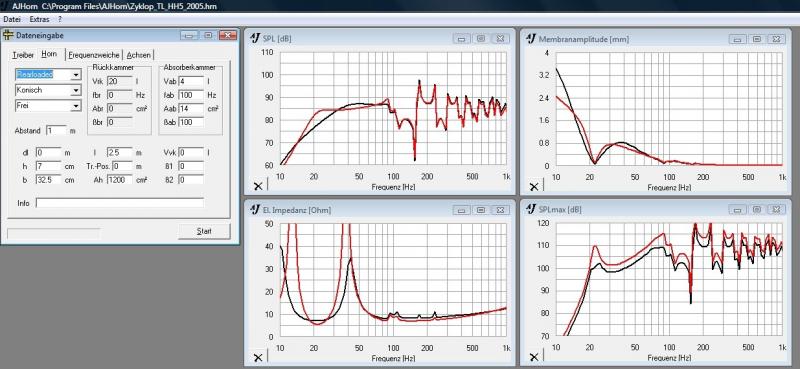Image resolution: width=800 pixels, height=369 pixels.
Task: Open the Extras menu
Action: point(40,19)
